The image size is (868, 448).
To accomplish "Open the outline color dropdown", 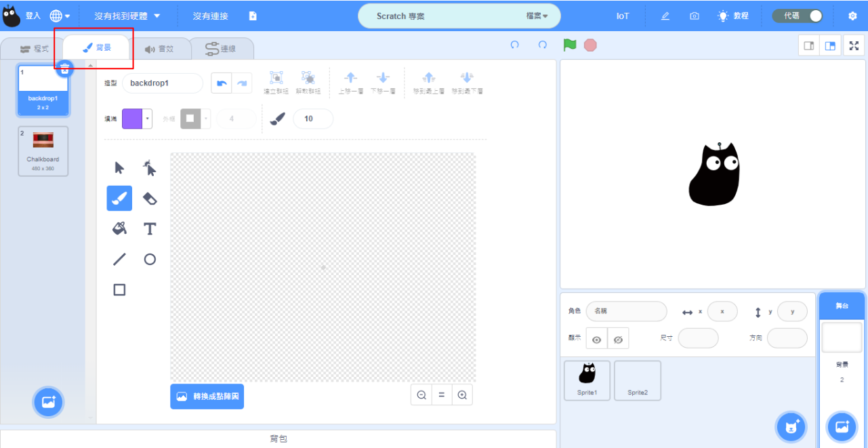I will pos(206,119).
